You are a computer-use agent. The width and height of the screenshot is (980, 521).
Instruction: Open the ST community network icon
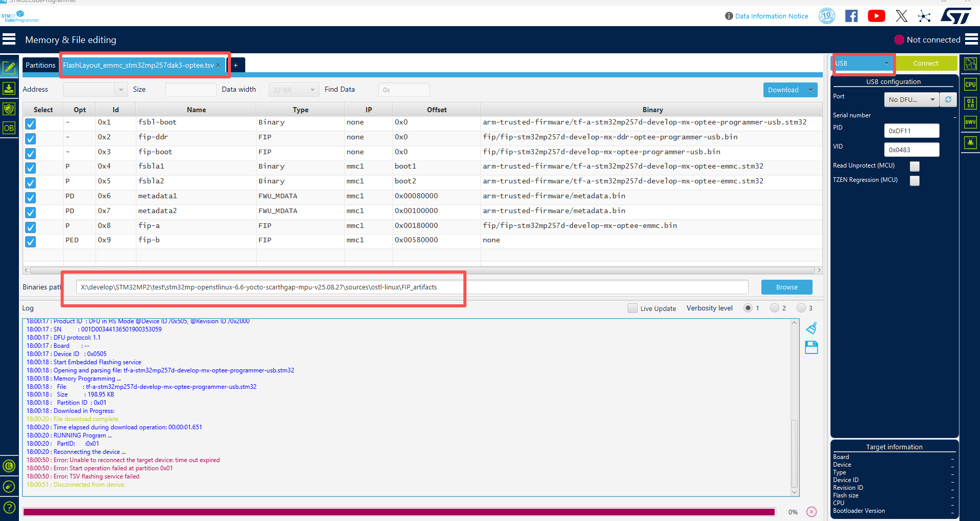pos(924,16)
